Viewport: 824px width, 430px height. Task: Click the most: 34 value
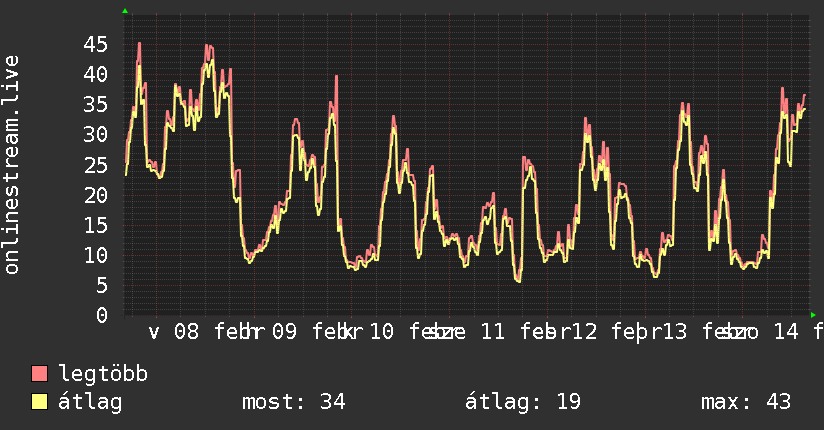coord(293,402)
